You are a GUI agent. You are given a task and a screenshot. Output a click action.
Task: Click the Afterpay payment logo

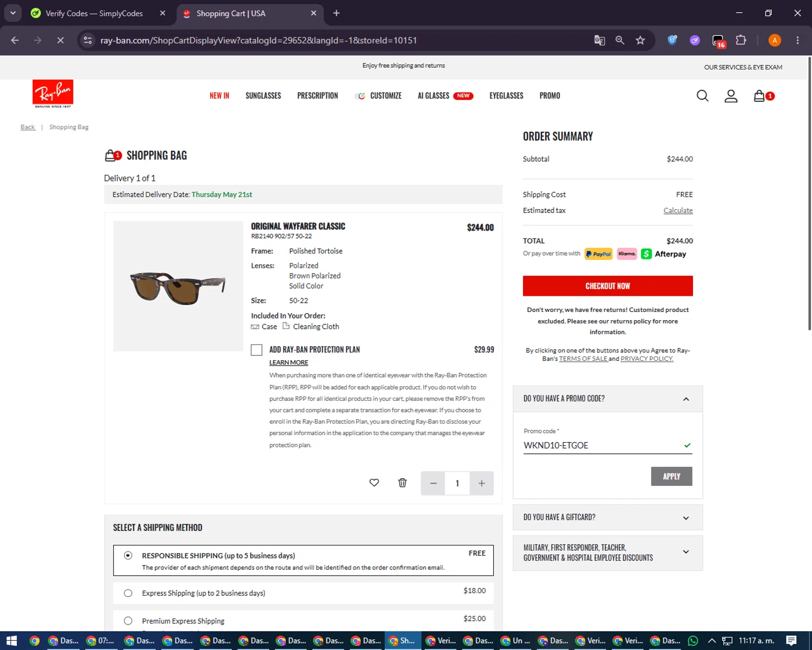pos(664,254)
